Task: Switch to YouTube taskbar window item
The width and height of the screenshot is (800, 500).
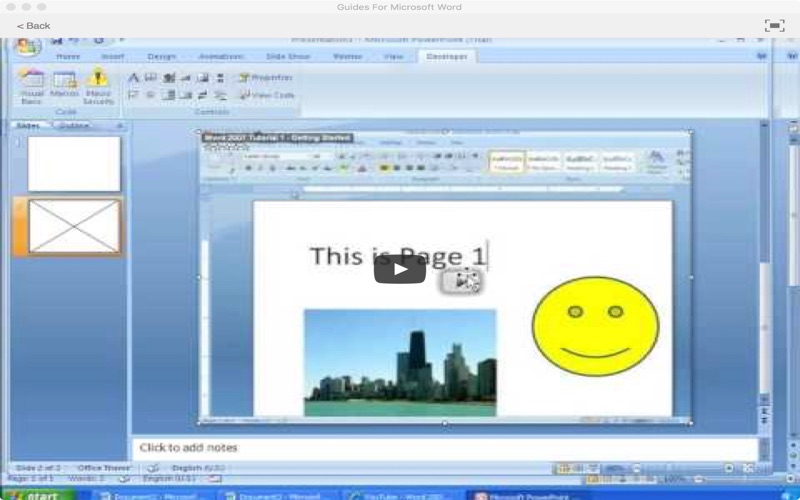Action: (403, 495)
